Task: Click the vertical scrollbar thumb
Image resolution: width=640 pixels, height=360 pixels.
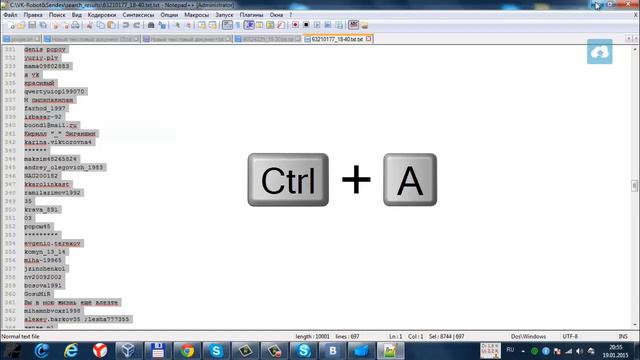Action: 635,186
